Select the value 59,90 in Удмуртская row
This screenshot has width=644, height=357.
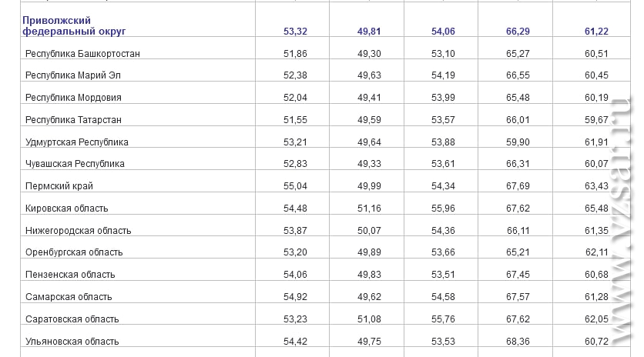coord(518,142)
